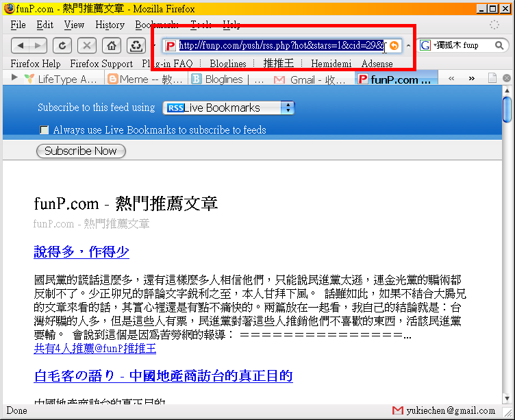
Task: Click the window resize grip icon
Action: click(x=507, y=412)
